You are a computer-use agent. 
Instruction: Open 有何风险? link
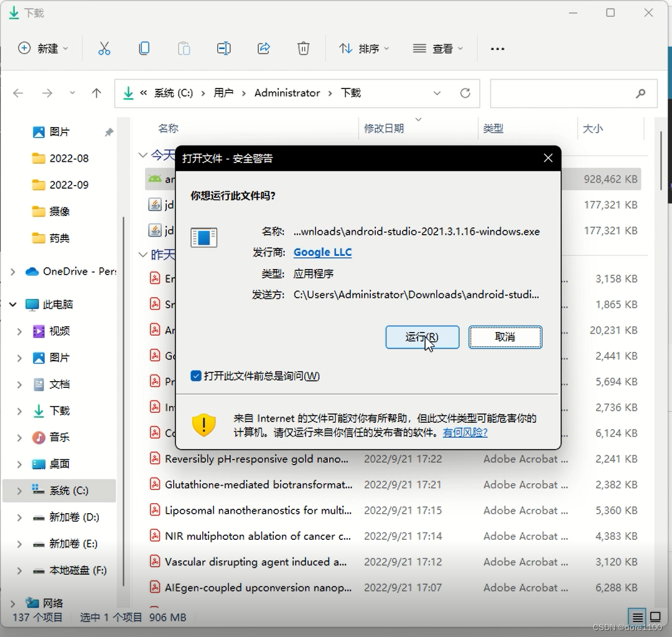(465, 432)
